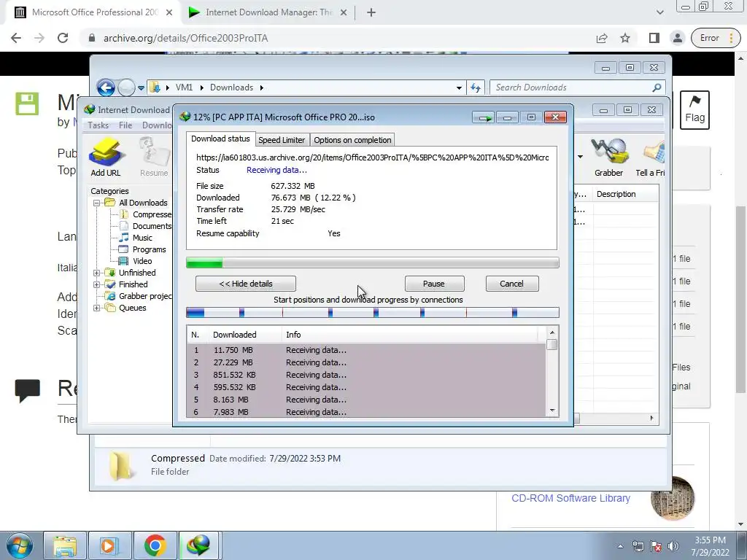Viewport: 747px width, 560px height.
Task: Click the Resume toolbar icon in IDM
Action: tap(154, 157)
